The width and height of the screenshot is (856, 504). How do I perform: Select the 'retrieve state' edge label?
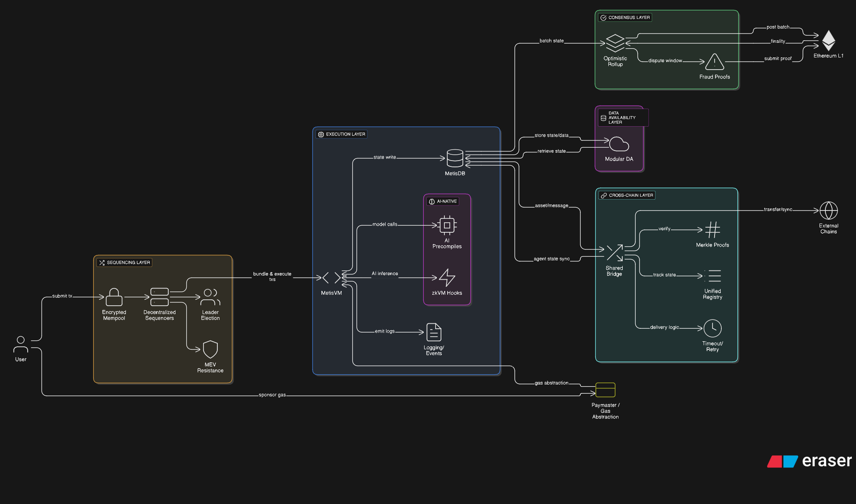click(552, 151)
